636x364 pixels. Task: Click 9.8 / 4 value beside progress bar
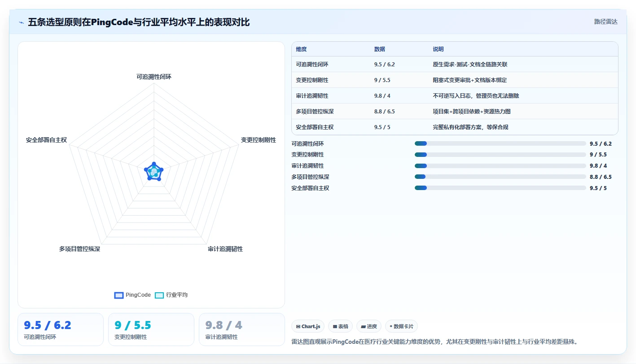click(x=598, y=166)
